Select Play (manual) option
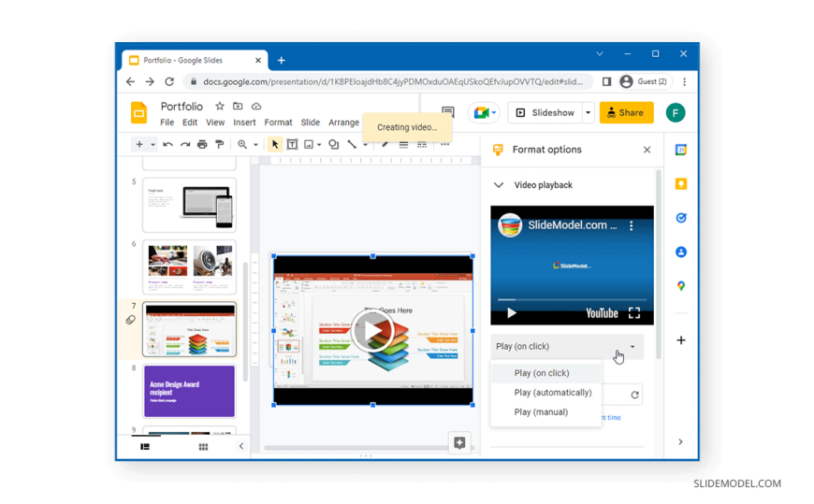 coord(545,412)
